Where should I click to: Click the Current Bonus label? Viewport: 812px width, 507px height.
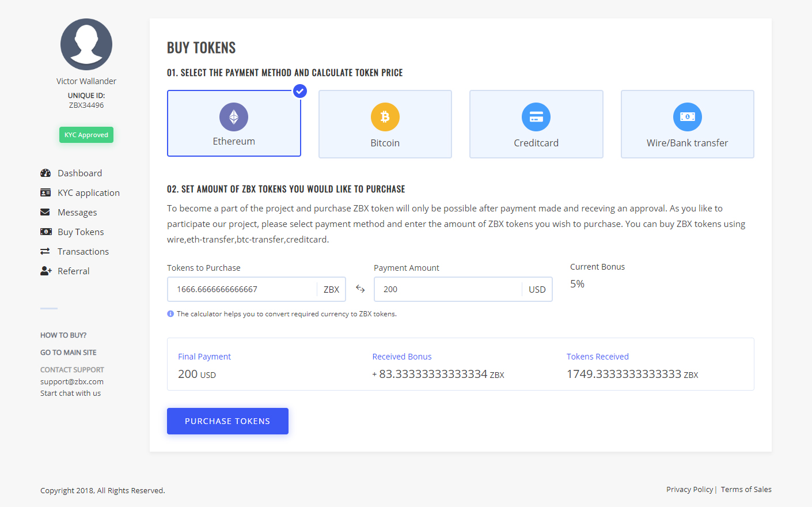597,267
